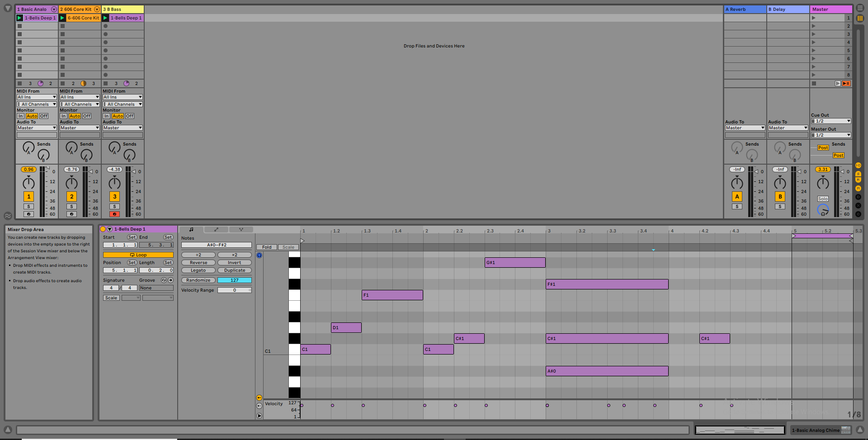This screenshot has height=440, width=868.
Task: Select the F1 note in piano roll
Action: tap(392, 295)
